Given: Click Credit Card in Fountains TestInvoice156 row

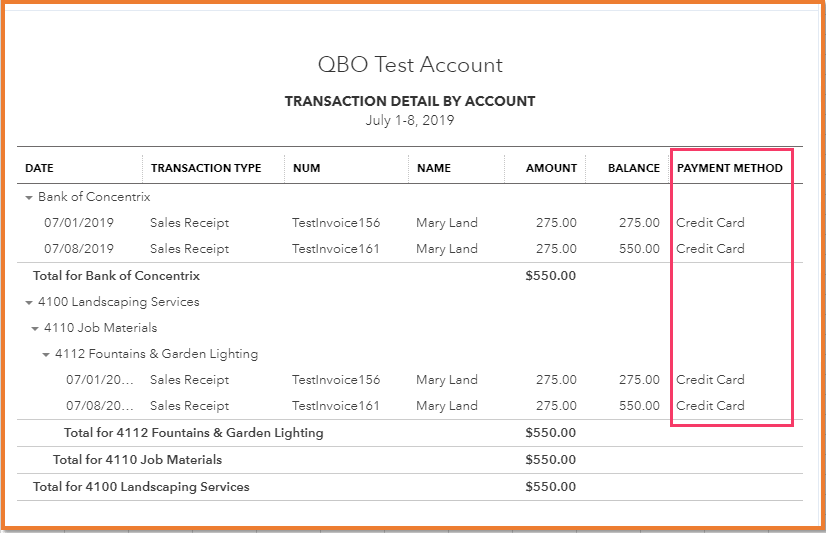Looking at the screenshot, I should pos(710,380).
